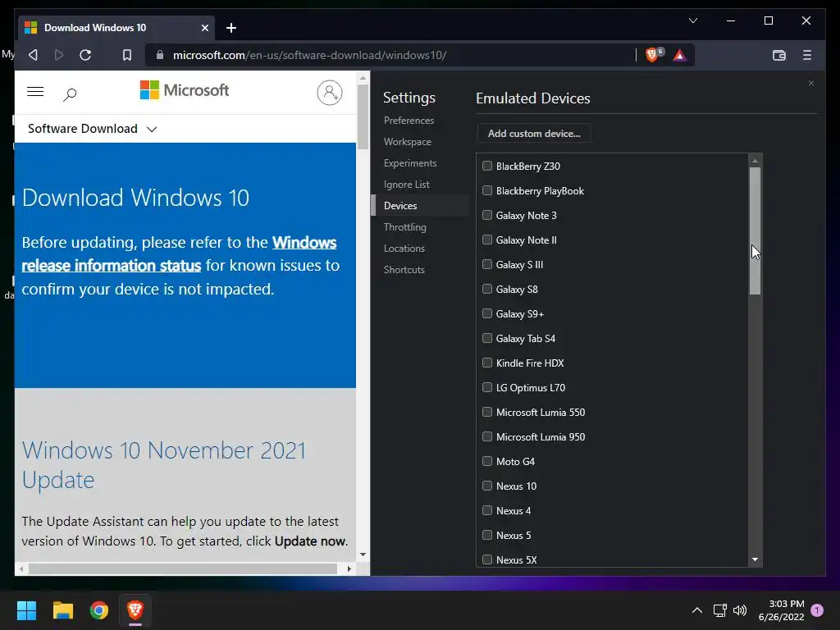Check Kindle Fire HDX device
The image size is (840, 630).
487,363
